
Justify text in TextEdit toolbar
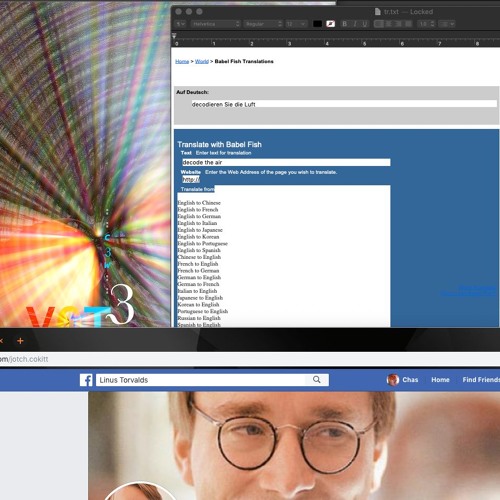(x=408, y=24)
